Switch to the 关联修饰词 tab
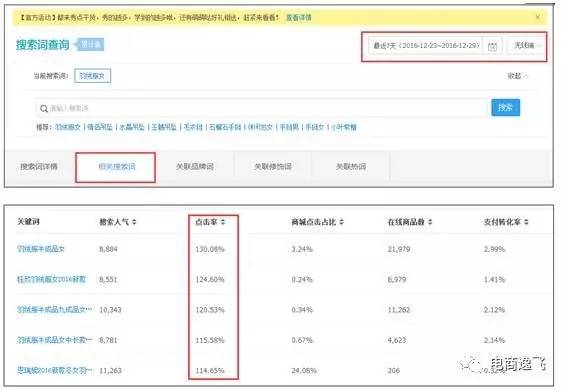This screenshot has height=389, width=563. click(273, 167)
